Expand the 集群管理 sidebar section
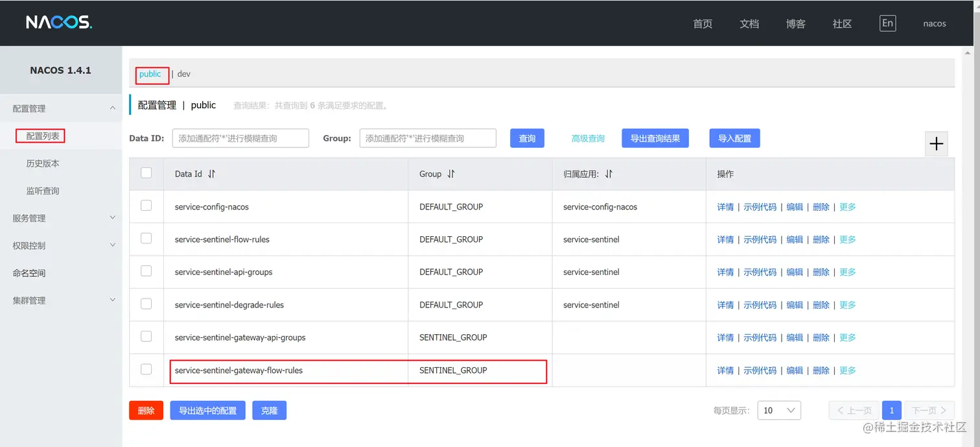The width and height of the screenshot is (980, 447). (x=61, y=300)
